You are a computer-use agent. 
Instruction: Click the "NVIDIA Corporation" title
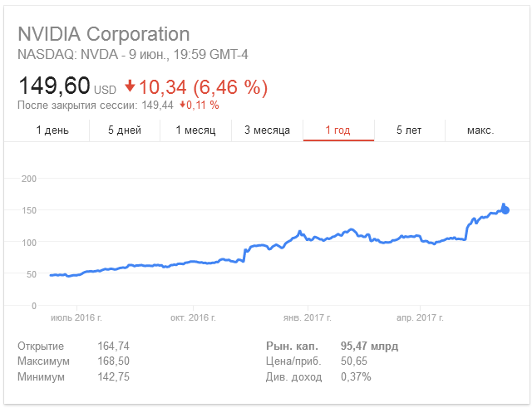point(104,34)
